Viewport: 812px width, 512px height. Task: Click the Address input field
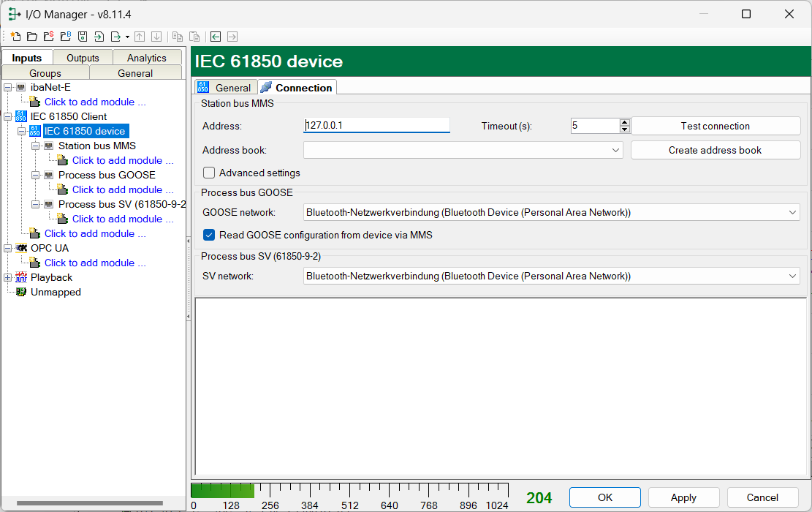tap(376, 126)
